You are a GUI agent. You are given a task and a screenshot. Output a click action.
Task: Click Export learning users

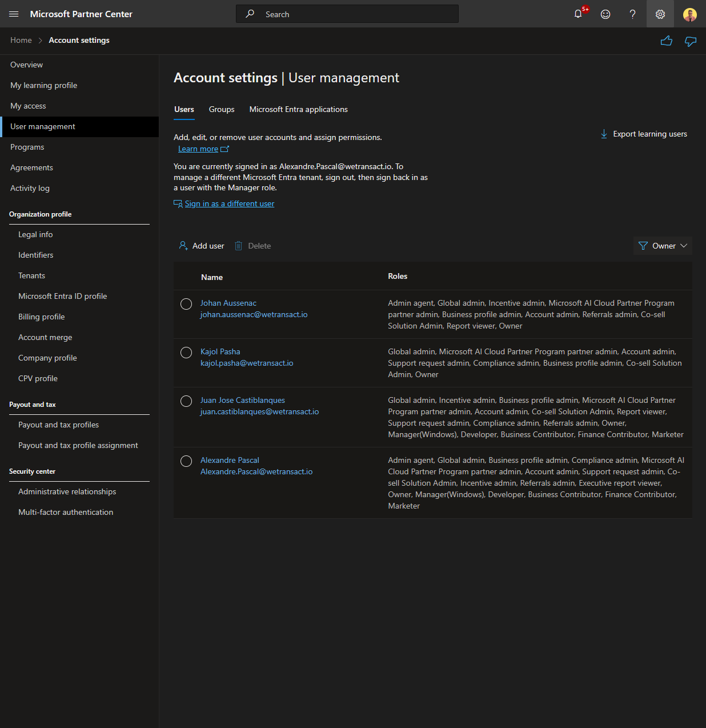tap(644, 134)
